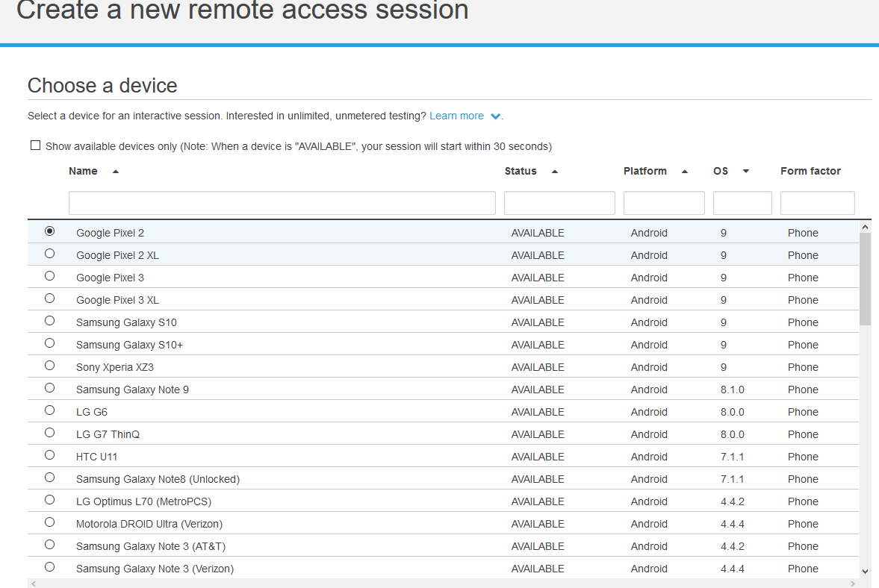879x588 pixels.
Task: Click Samsung Galaxy Note 3 (AT&T) name
Action: [x=151, y=546]
